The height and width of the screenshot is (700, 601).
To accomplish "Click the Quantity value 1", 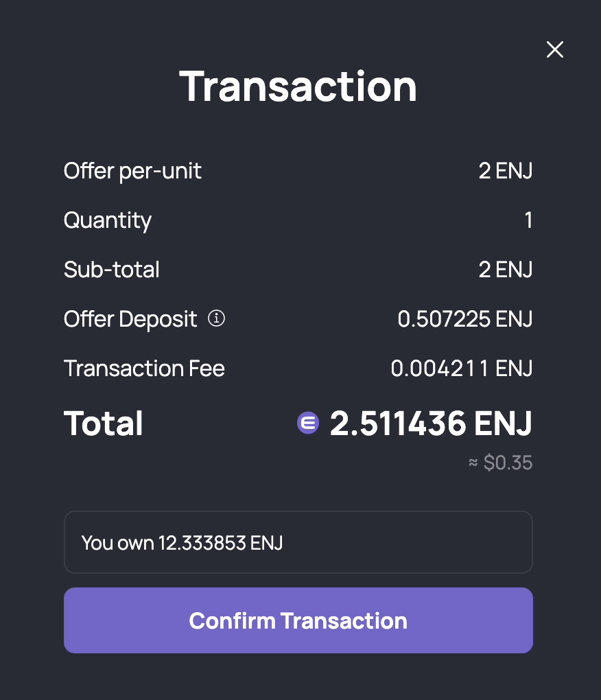I will pyautogui.click(x=528, y=220).
